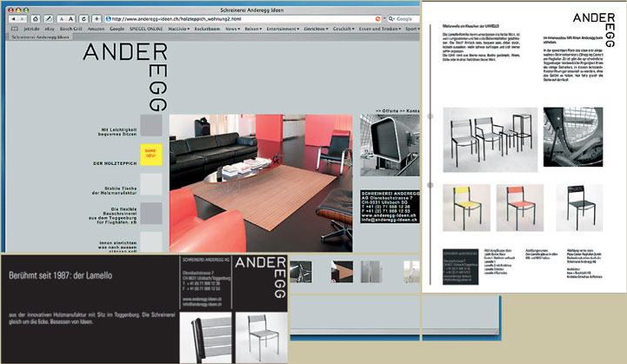Expand the Essen und Trinken bookmark folder
This screenshot has width=627, height=364.
click(380, 29)
